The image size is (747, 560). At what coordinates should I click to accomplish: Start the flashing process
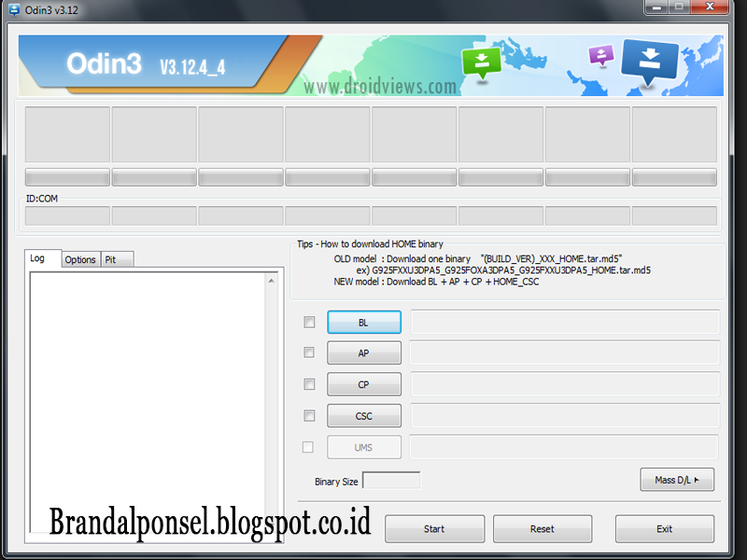tap(434, 528)
